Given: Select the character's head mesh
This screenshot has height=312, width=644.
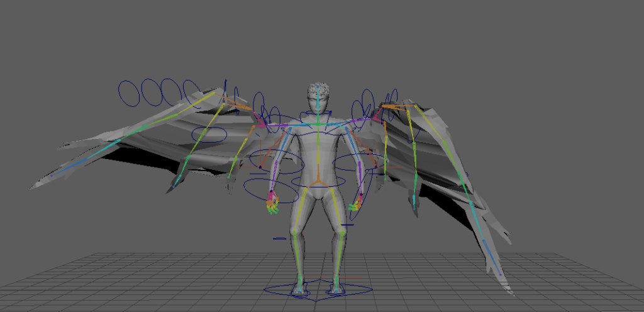Looking at the screenshot, I should (x=319, y=94).
